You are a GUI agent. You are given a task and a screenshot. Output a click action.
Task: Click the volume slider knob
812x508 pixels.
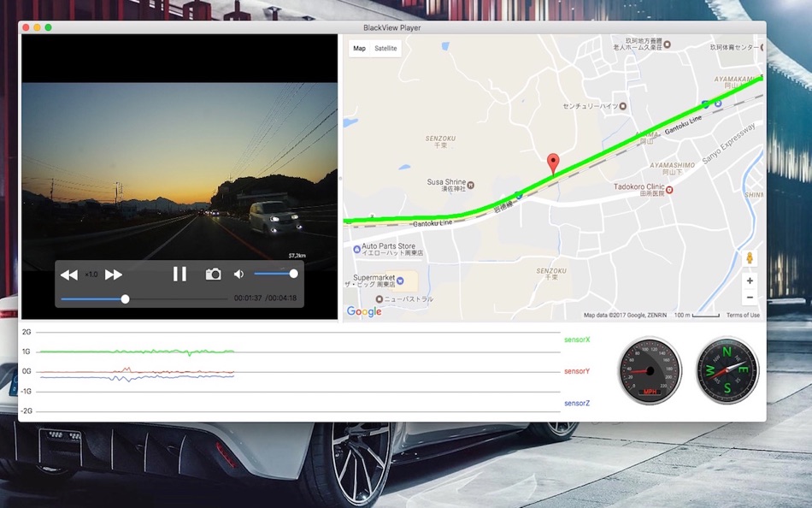pos(294,274)
